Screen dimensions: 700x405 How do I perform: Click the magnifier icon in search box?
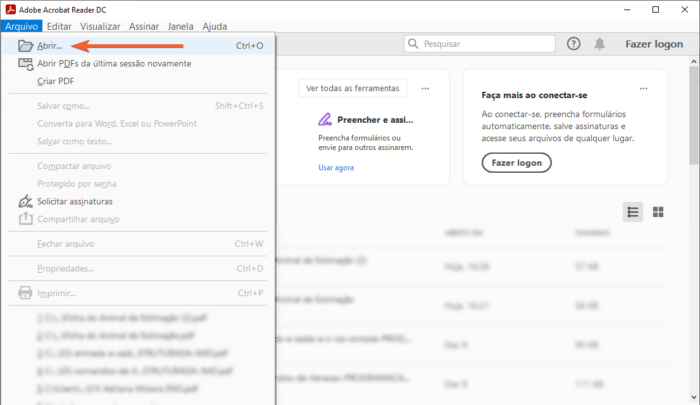(413, 44)
